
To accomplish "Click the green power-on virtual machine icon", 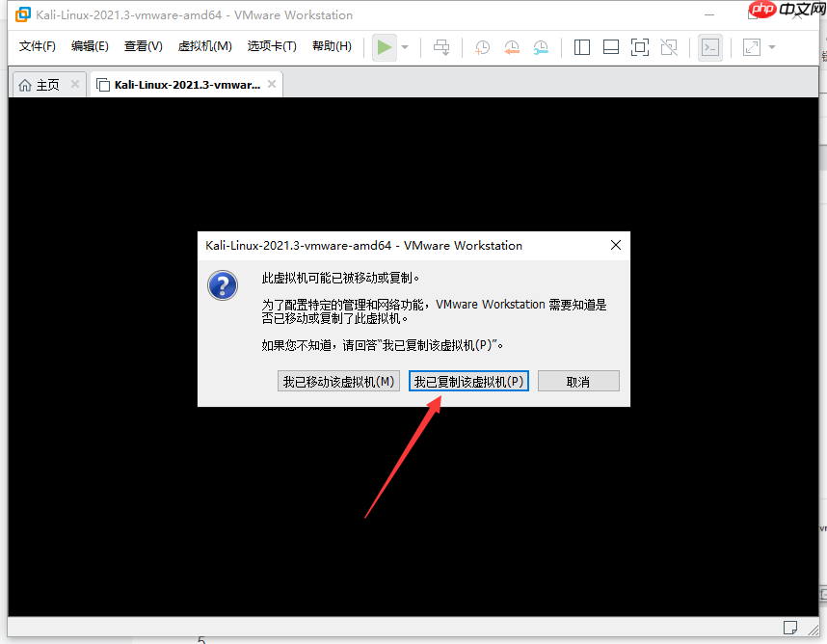I will click(383, 46).
